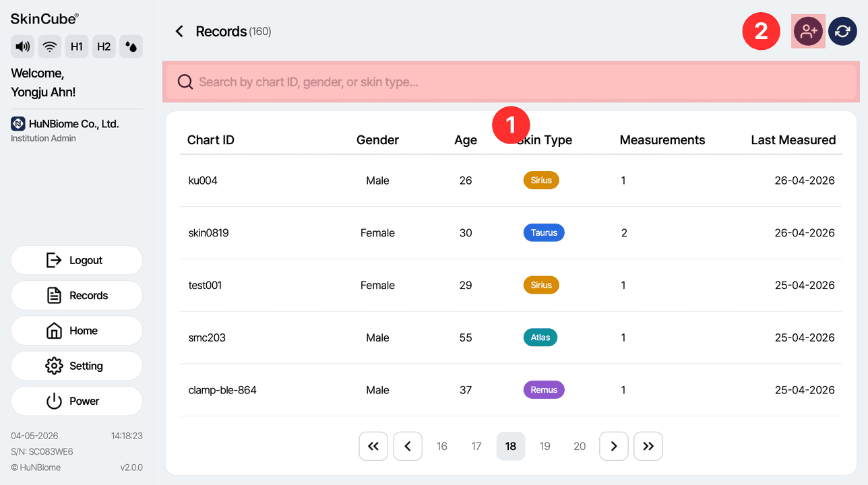Viewport: 868px width, 485px height.
Task: Toggle the speaker volume icon
Action: click(23, 46)
